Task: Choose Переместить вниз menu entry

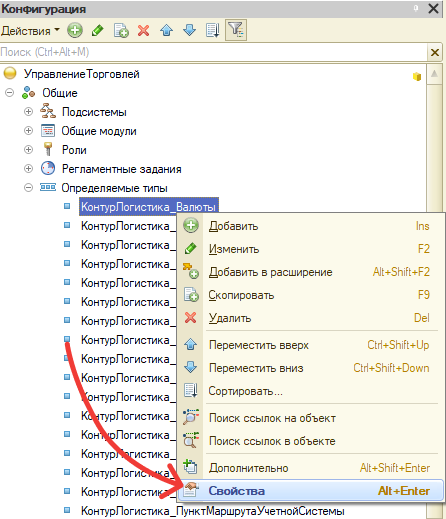Action: (x=311, y=368)
